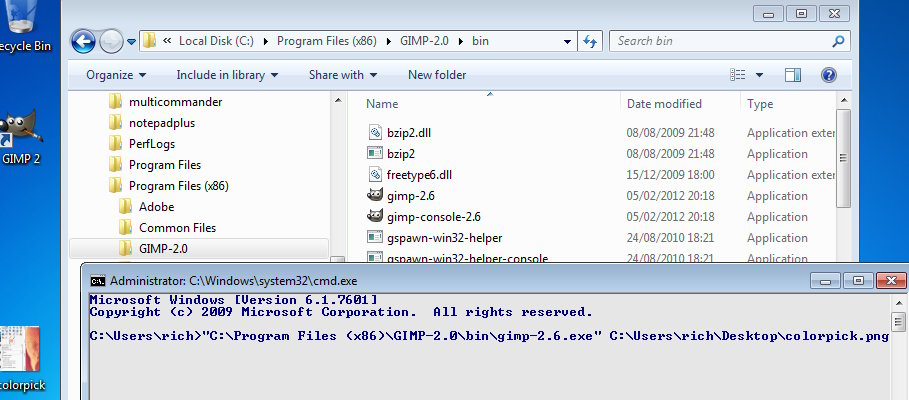Screen dimensions: 909x400
Task: Click the gimp-2.6 Wilber icon
Action: (x=375, y=195)
